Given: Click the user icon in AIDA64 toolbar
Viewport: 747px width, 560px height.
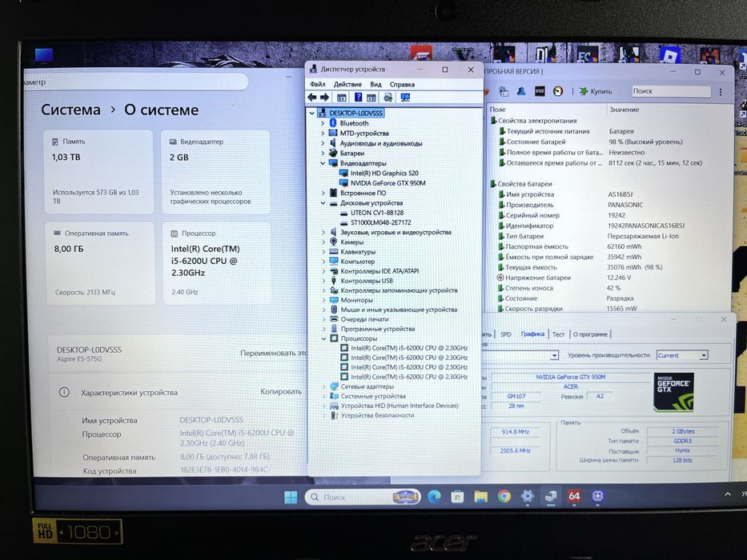Looking at the screenshot, I should pyautogui.click(x=521, y=90).
